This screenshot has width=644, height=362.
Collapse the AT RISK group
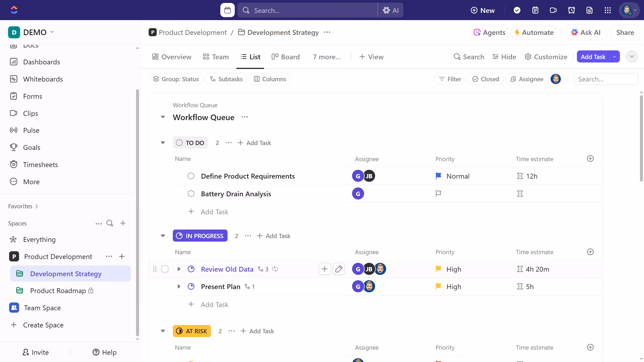click(163, 331)
